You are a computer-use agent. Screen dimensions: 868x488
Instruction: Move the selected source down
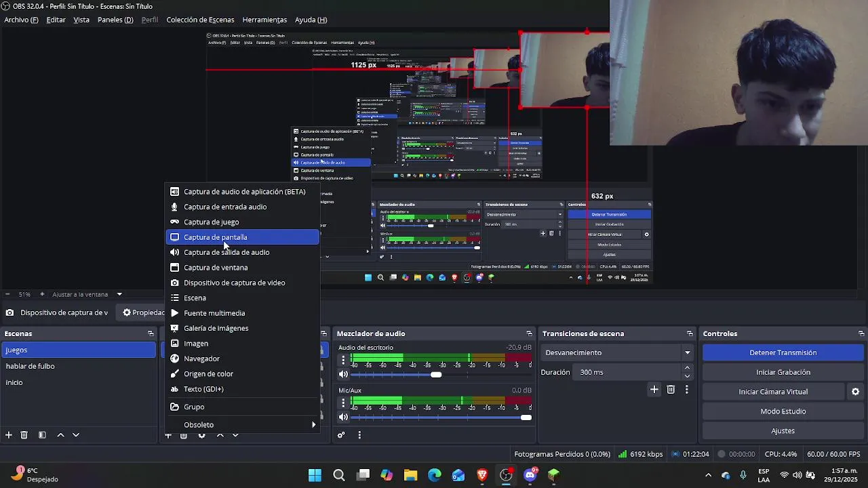coord(235,435)
